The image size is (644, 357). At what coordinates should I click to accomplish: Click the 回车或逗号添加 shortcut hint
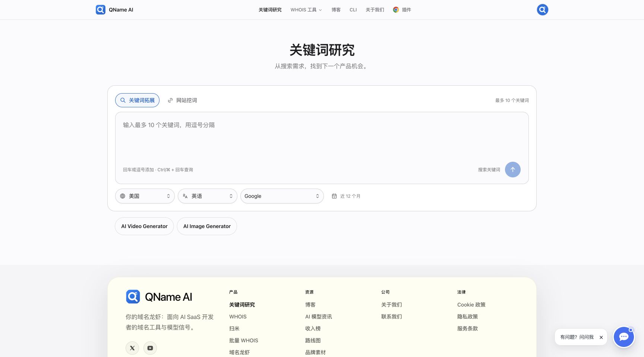point(158,170)
